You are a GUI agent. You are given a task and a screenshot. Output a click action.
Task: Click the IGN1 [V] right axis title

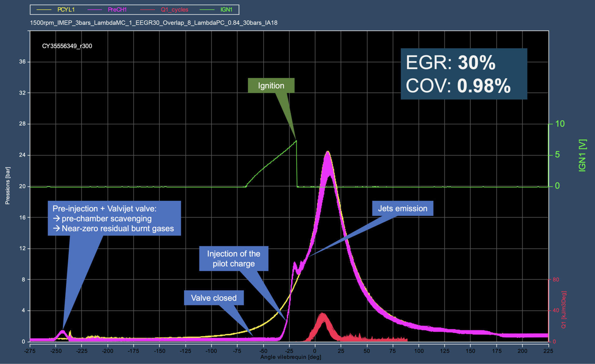[582, 155]
